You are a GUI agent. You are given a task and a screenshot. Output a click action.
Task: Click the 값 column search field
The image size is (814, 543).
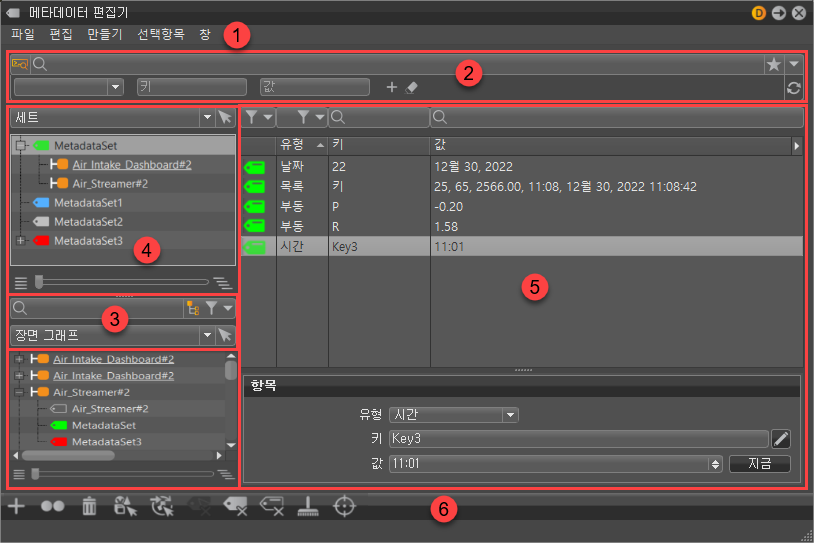point(617,117)
